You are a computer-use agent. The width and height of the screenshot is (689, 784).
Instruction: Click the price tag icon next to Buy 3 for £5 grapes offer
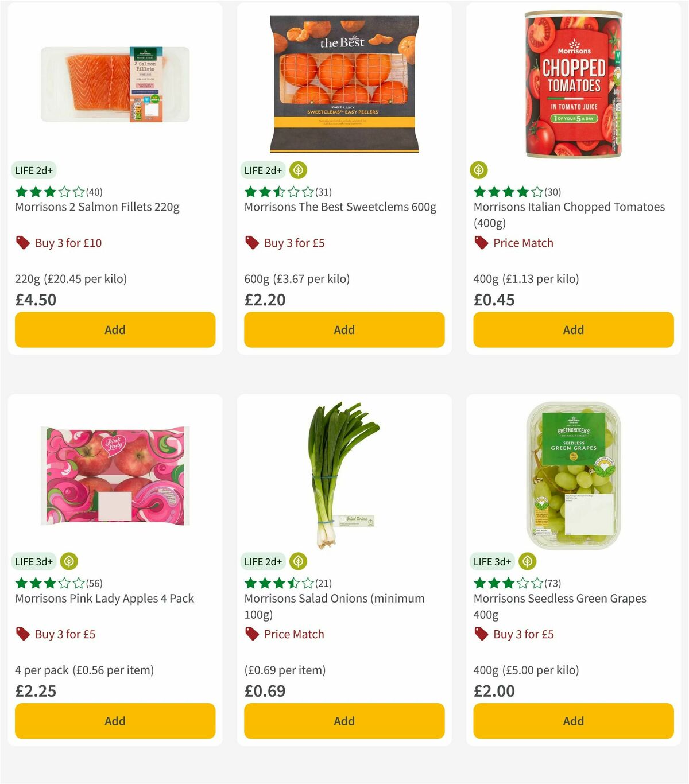point(481,634)
